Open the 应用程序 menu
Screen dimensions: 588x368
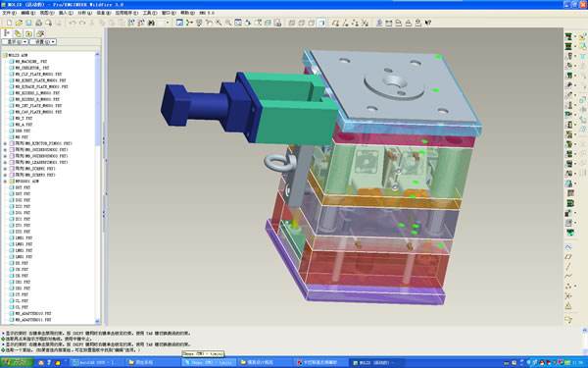point(126,13)
